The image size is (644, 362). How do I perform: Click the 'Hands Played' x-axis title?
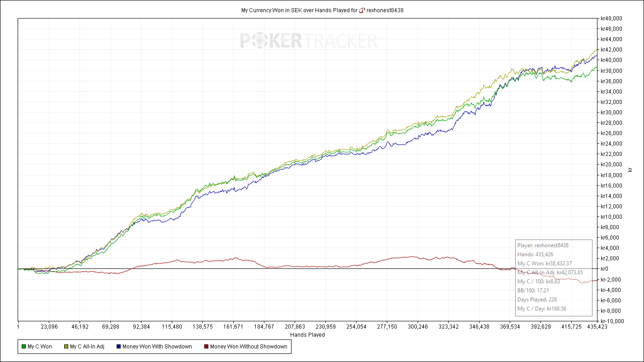307,335
